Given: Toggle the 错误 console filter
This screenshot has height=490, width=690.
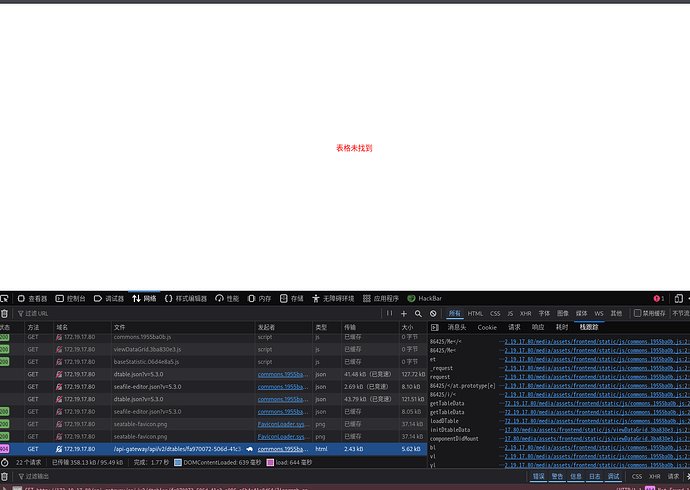Looking at the screenshot, I should pos(538,476).
